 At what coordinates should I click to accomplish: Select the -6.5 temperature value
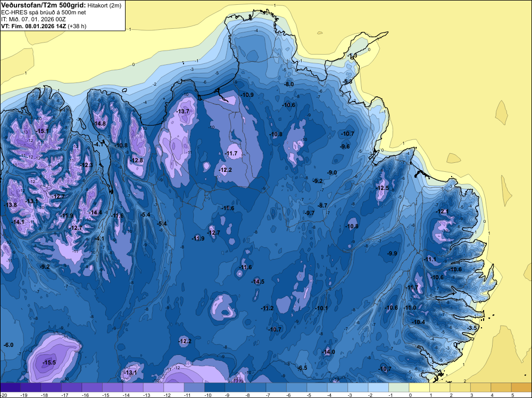click(302, 368)
